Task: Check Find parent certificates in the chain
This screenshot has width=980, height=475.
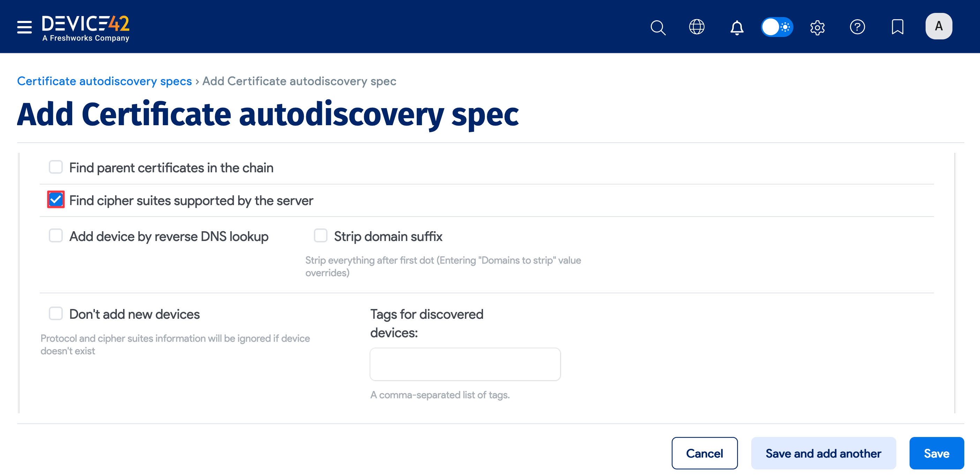Action: [x=55, y=167]
